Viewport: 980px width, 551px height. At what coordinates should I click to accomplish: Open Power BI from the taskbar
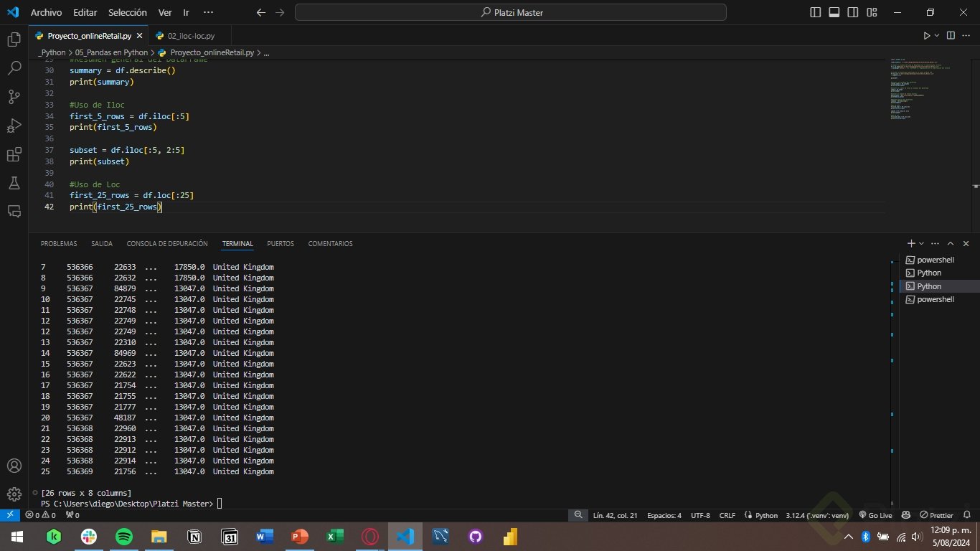click(511, 537)
